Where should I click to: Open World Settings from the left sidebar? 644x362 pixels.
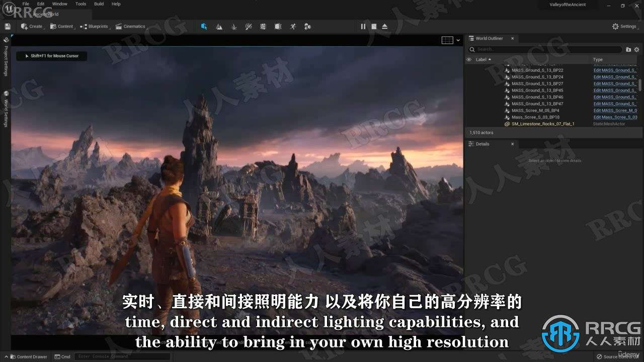coord(6,109)
